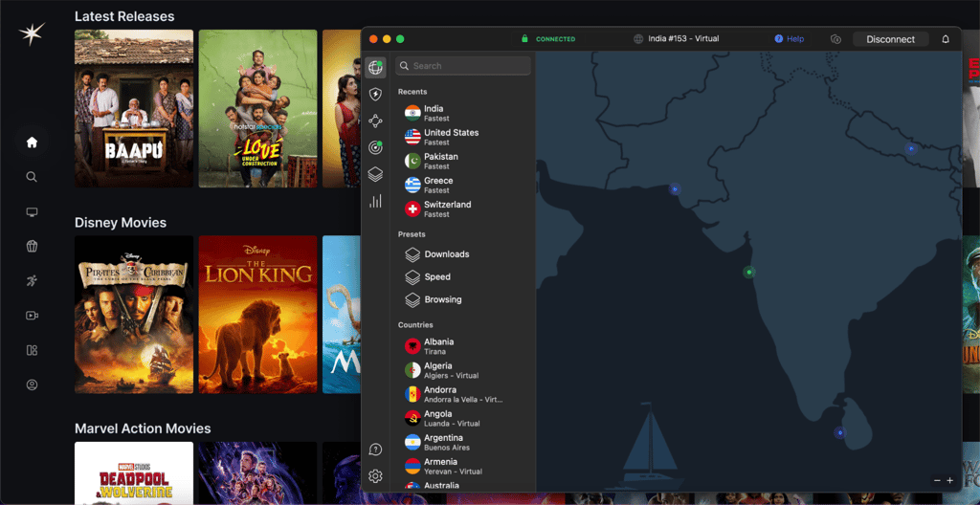Connect to Pakistan in Recents
The image size is (980, 505).
pos(462,162)
